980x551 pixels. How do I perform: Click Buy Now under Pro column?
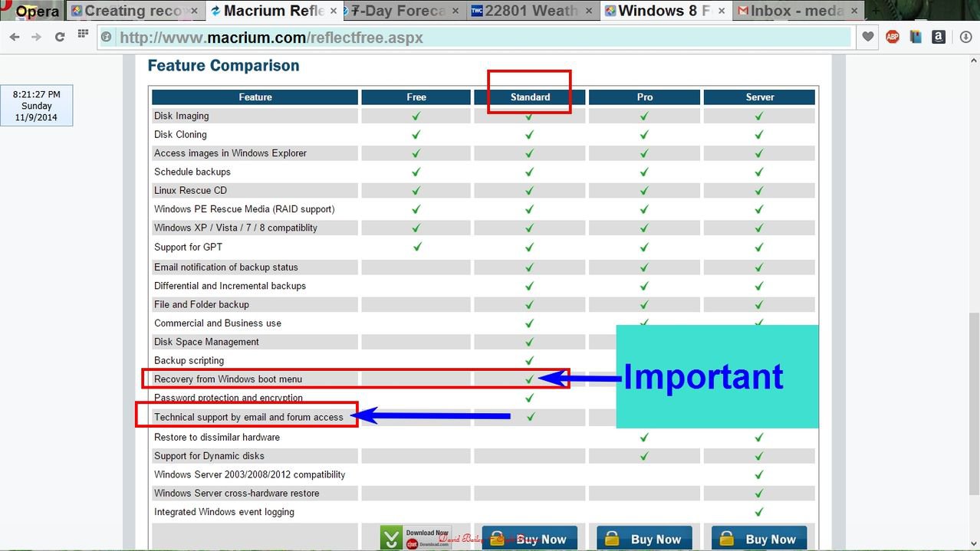[x=644, y=538]
